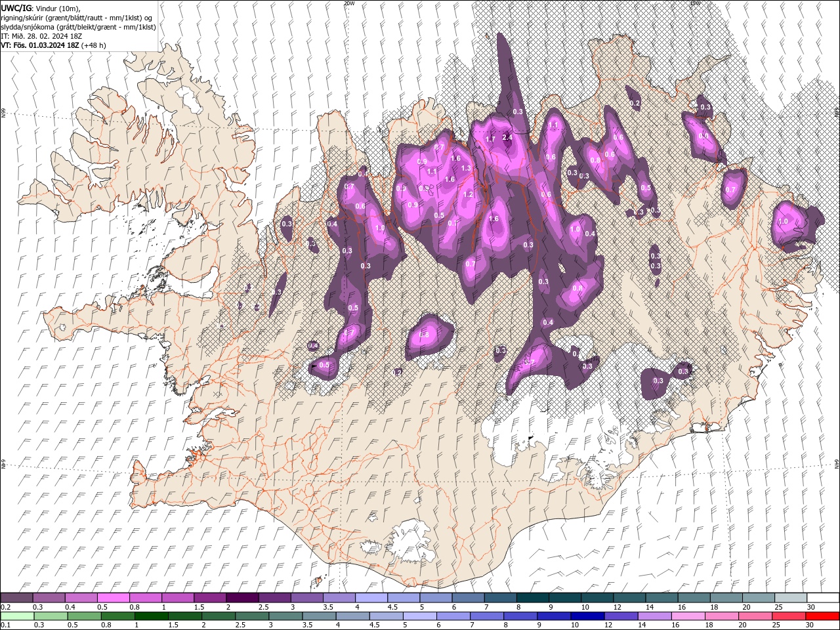Click the '3.5' label in upper legend scale

328,607
